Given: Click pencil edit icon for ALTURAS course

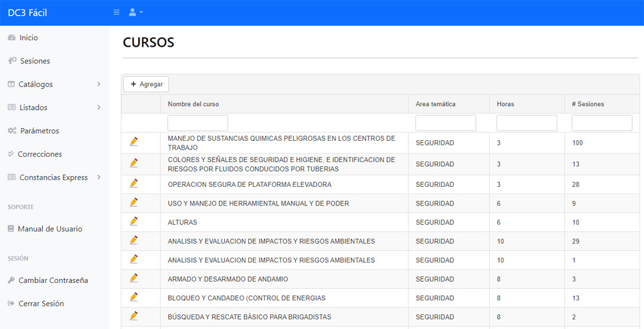Looking at the screenshot, I should (134, 222).
